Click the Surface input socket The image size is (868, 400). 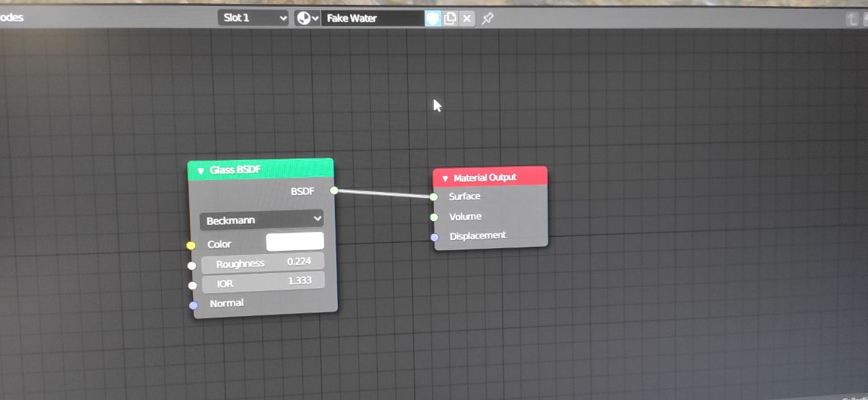point(434,197)
